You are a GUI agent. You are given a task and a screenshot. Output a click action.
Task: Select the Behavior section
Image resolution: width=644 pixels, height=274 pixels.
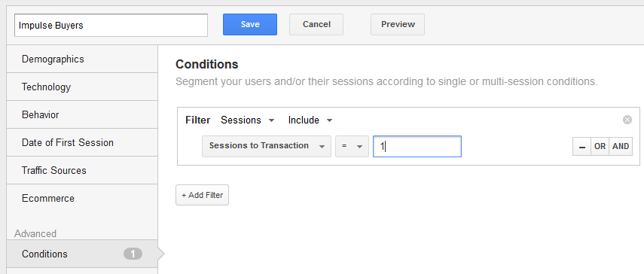point(82,115)
